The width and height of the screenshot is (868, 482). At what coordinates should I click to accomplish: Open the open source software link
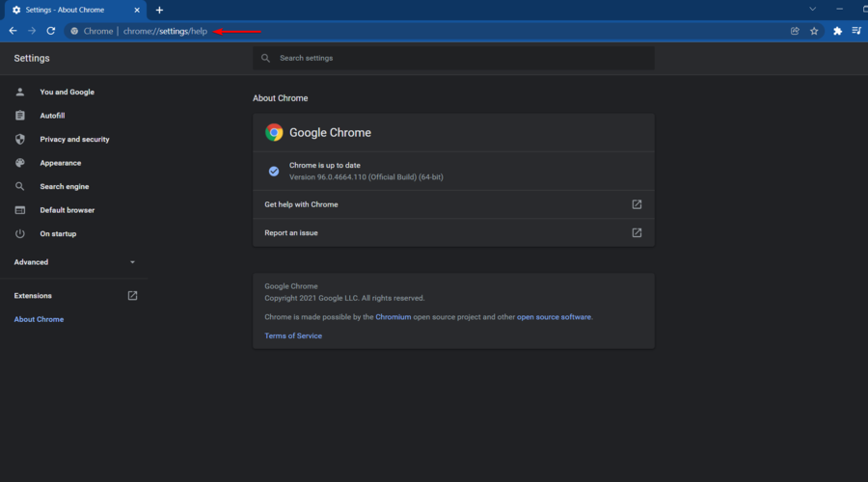coord(554,317)
